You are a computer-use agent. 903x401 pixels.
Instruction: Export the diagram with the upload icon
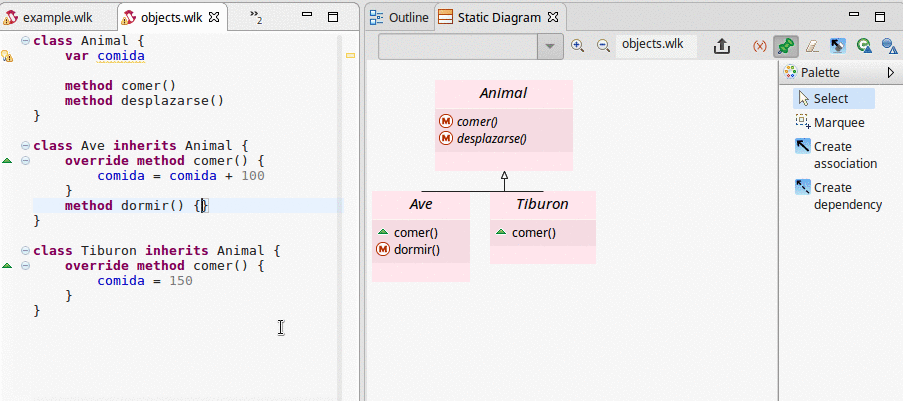point(722,46)
